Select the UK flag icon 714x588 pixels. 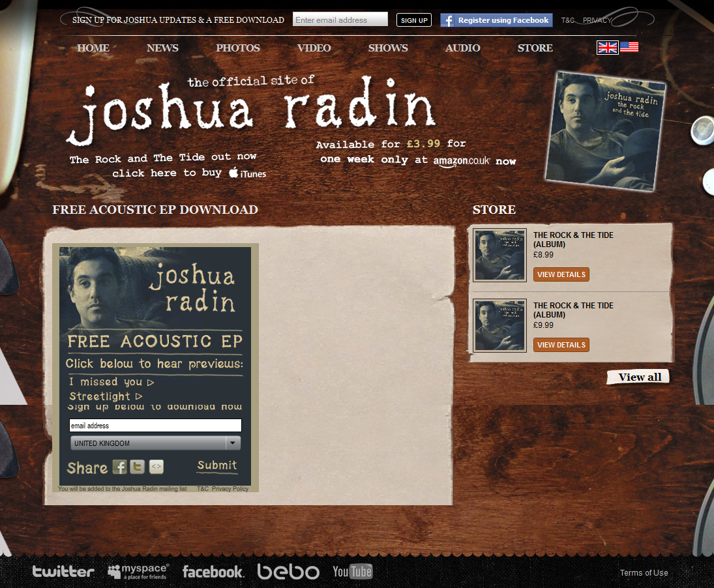(x=608, y=48)
